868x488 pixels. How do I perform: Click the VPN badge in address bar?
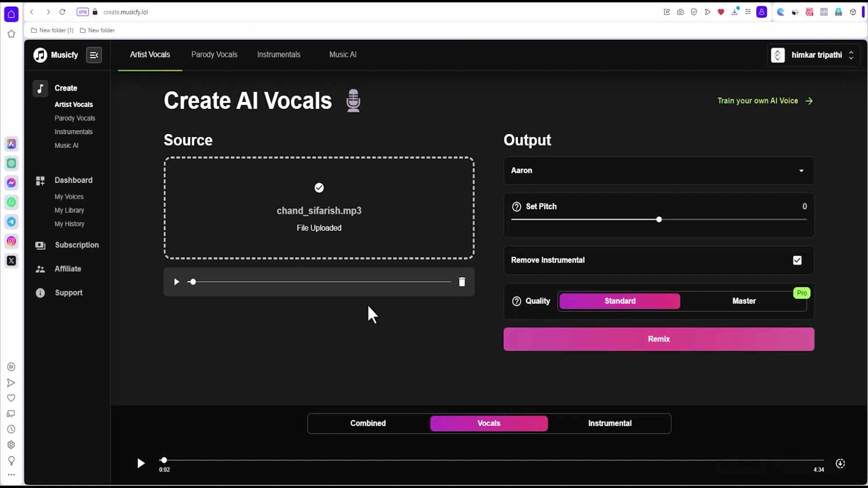point(83,12)
